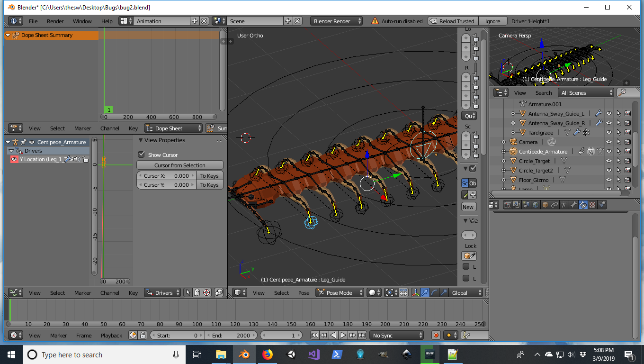
Task: Enable translate manipulator arrow icon
Action: tap(425, 292)
